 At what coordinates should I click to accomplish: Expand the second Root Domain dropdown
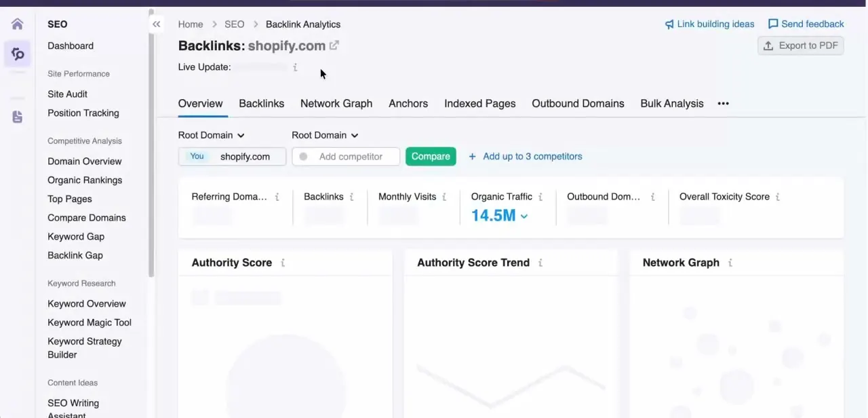(325, 135)
